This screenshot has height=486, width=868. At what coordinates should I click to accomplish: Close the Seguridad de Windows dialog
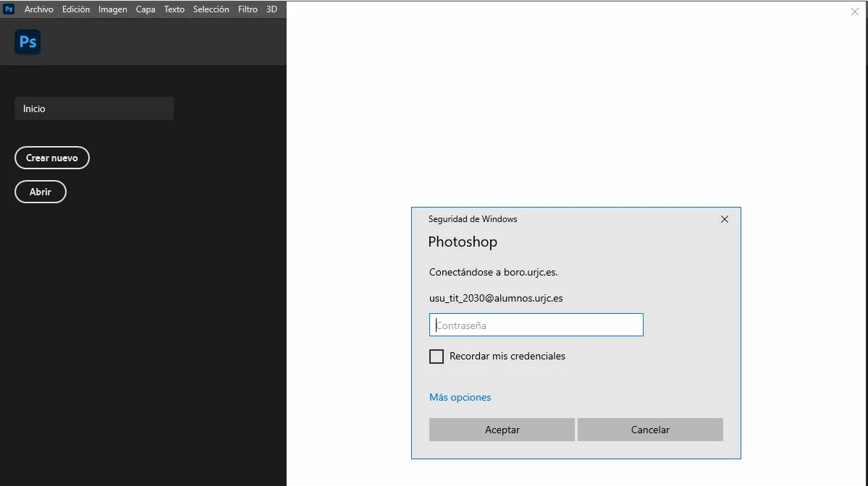point(724,220)
